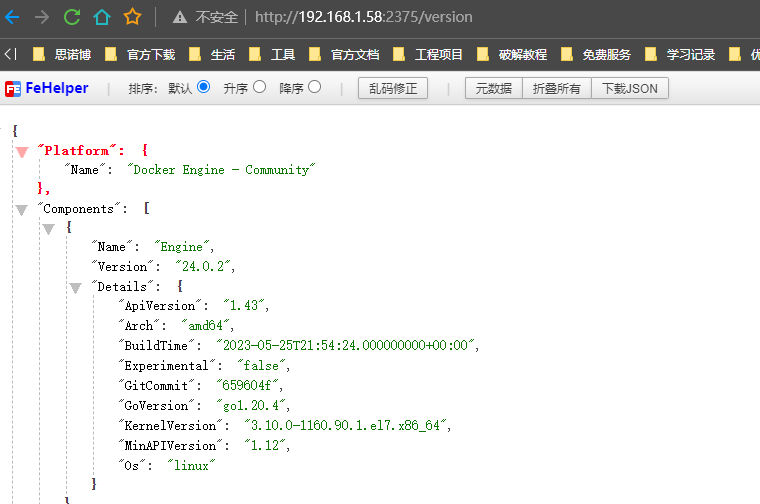The width and height of the screenshot is (760, 504).
Task: Click the FeHelper logo icon
Action: [x=13, y=89]
